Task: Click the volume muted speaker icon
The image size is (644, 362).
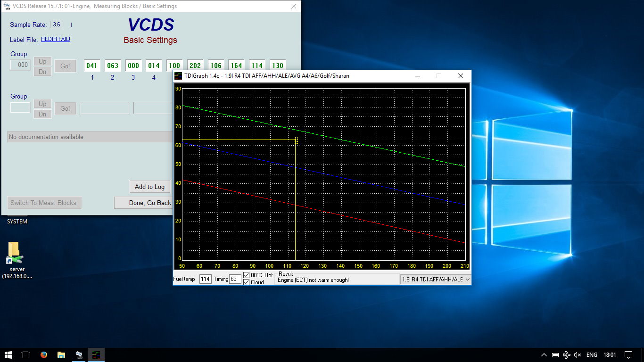Action: click(578, 355)
